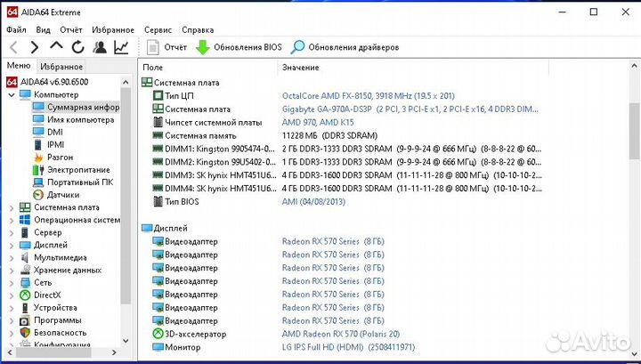Click Обновления драйверов with magnifier icon
Viewport: 641px width, 364px height.
pos(345,47)
